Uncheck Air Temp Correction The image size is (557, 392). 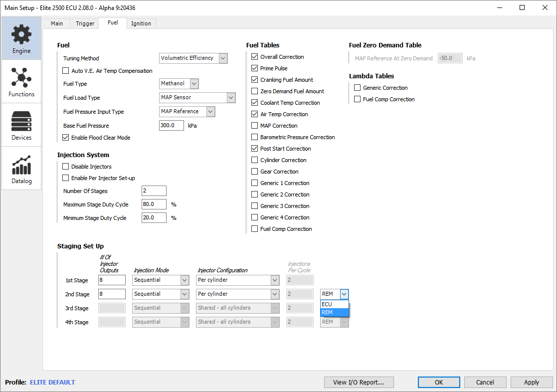[255, 114]
